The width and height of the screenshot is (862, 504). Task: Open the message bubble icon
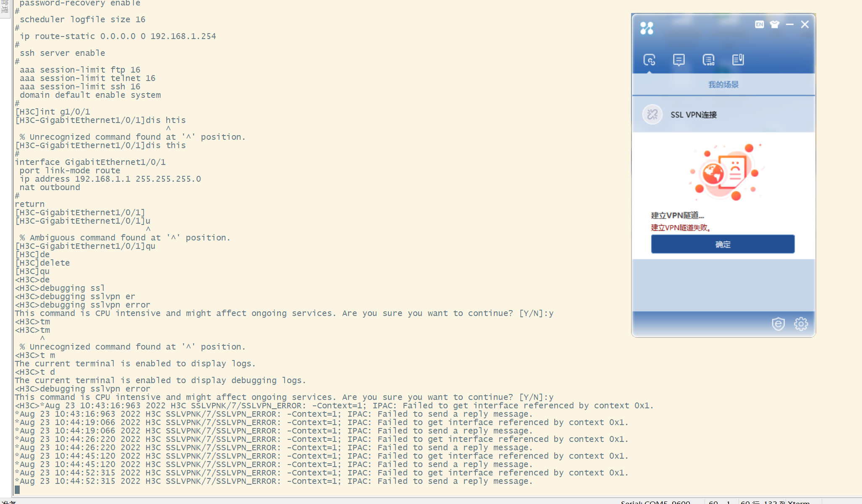pos(679,60)
